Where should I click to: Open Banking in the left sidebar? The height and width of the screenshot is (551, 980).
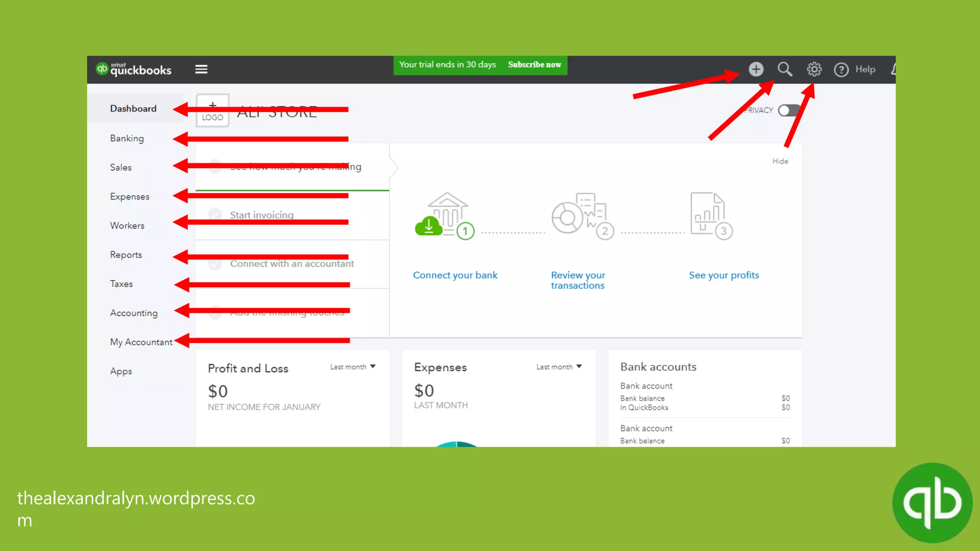coord(127,138)
